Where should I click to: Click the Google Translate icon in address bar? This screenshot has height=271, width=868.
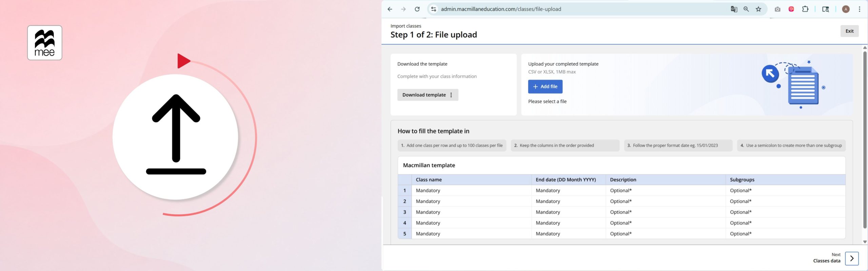coord(734,9)
